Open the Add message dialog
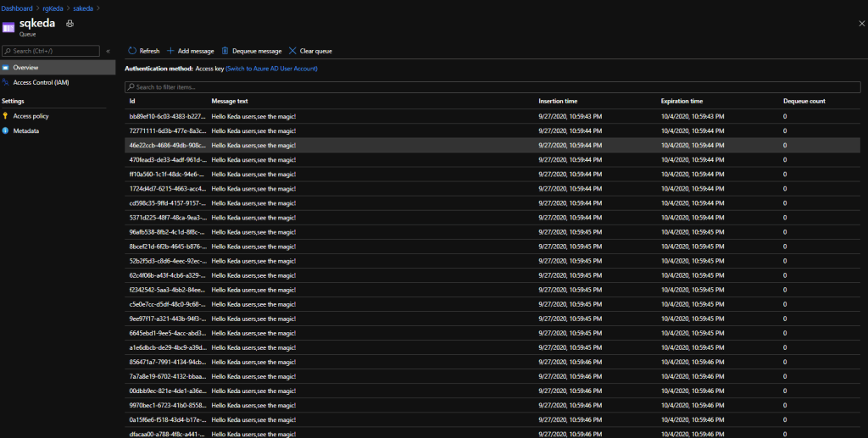The width and height of the screenshot is (868, 438). coord(191,51)
